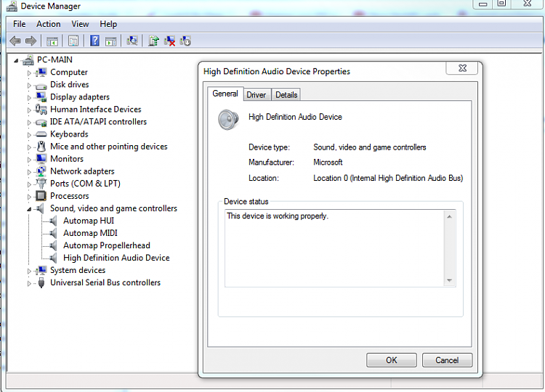Open the File menu
Screen dimensions: 545x392
(20, 24)
